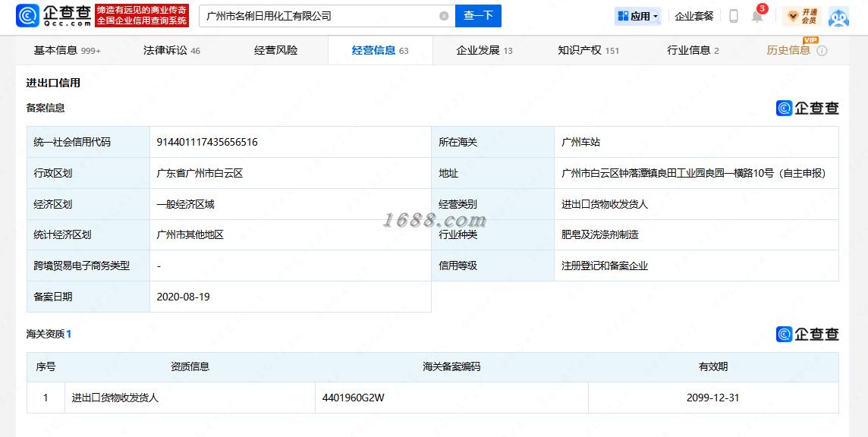Click the 进出口货物收发货人 qualification row entry
The height and width of the screenshot is (437, 868).
pos(115,398)
